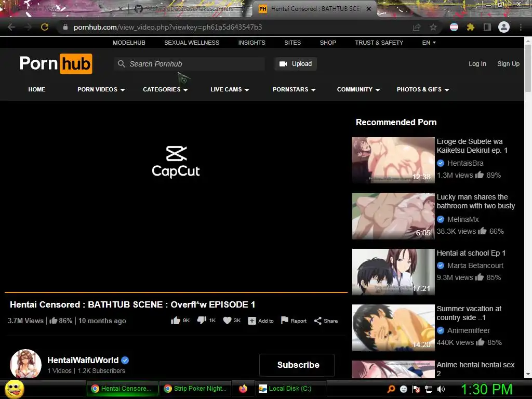Bookmark this page with the star icon
The image size is (532, 399).
[x=433, y=28]
